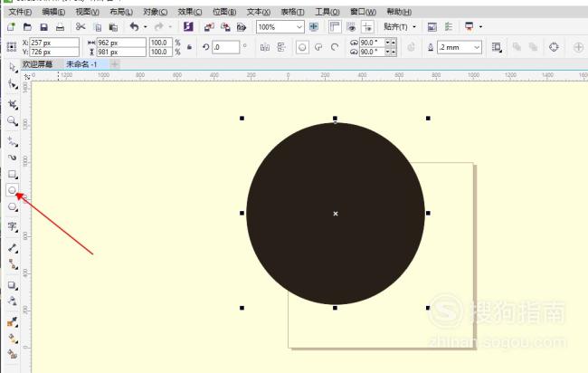Expand the undo history arrow
Screen dimensions: 588x373
point(146,27)
